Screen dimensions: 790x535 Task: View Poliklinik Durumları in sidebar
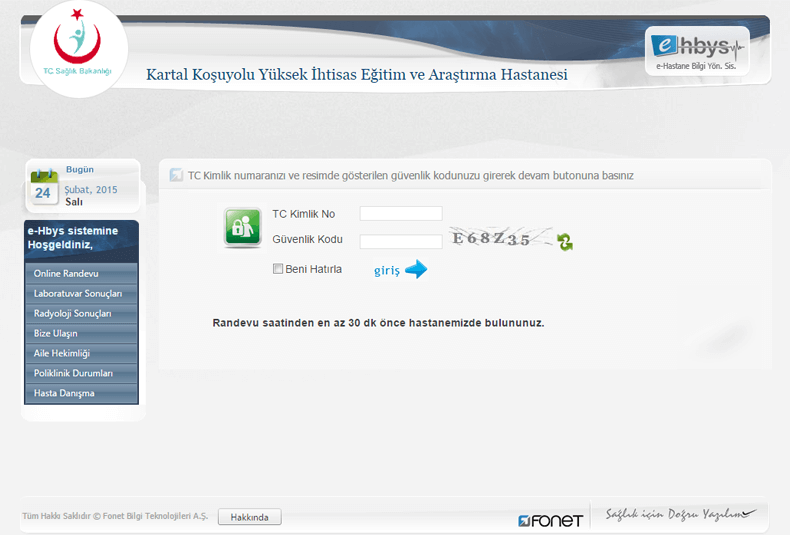81,373
